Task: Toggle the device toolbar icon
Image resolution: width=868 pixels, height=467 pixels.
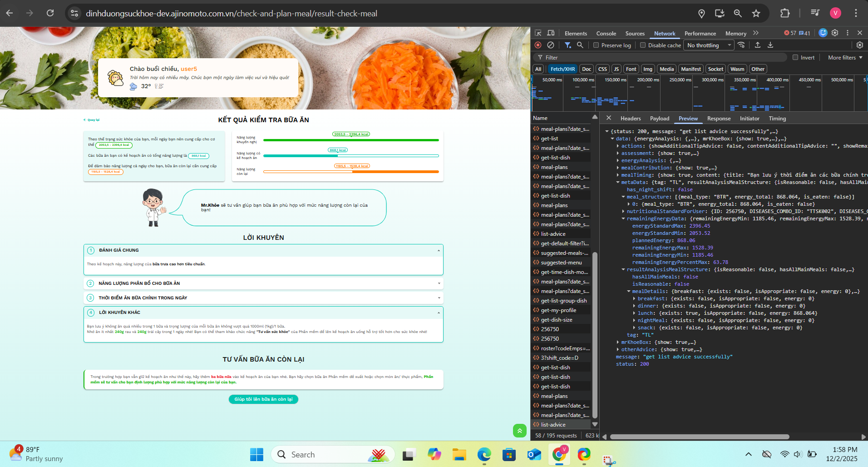Action: [x=551, y=33]
